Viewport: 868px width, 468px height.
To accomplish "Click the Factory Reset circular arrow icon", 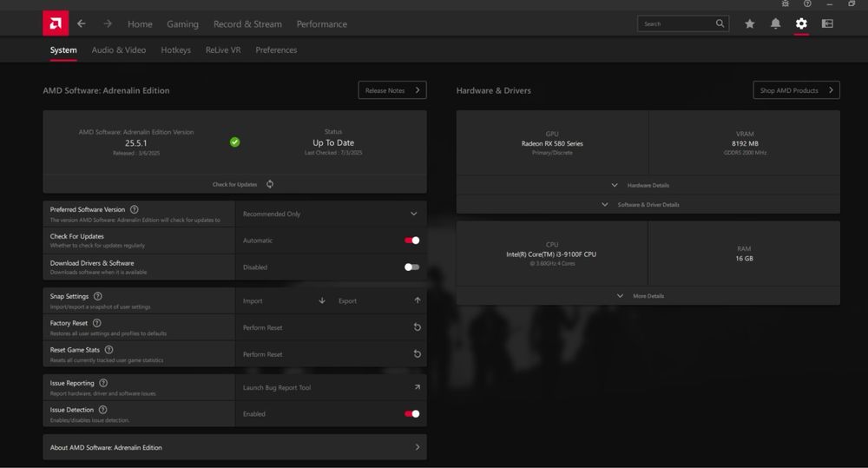I will point(418,327).
